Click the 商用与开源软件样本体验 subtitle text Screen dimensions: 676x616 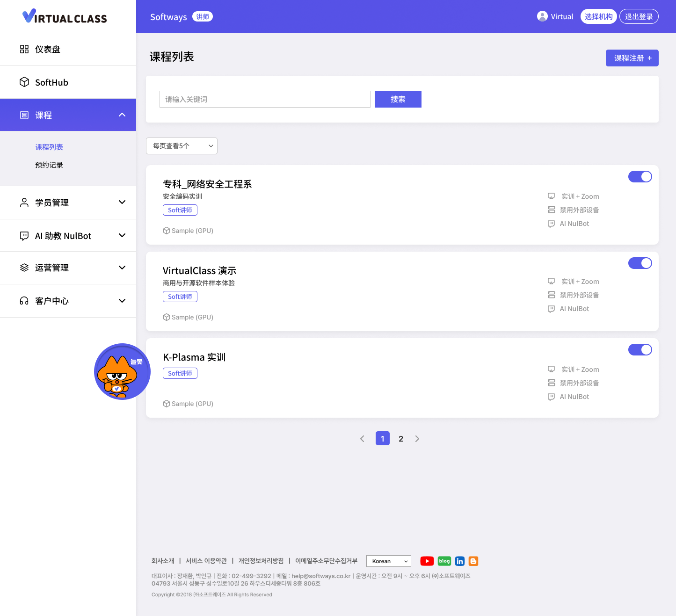[x=199, y=283]
